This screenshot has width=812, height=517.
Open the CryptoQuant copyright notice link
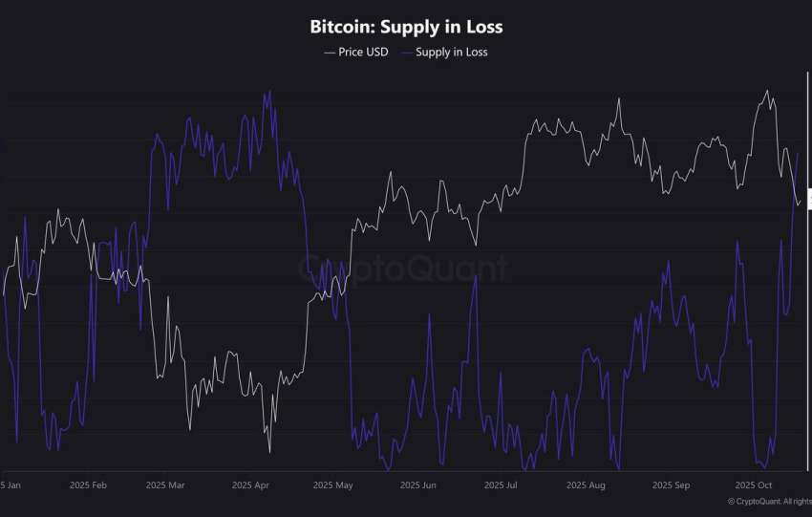coord(769,502)
